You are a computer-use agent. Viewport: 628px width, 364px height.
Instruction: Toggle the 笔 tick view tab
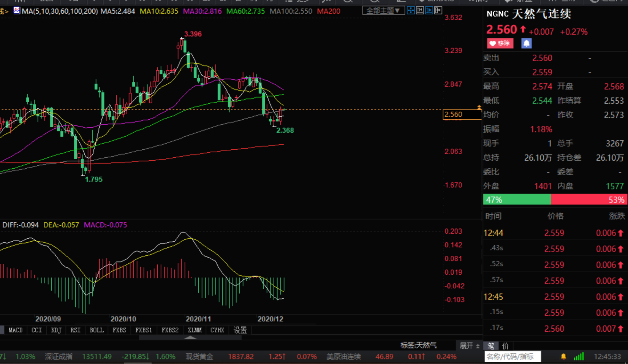tap(491, 346)
